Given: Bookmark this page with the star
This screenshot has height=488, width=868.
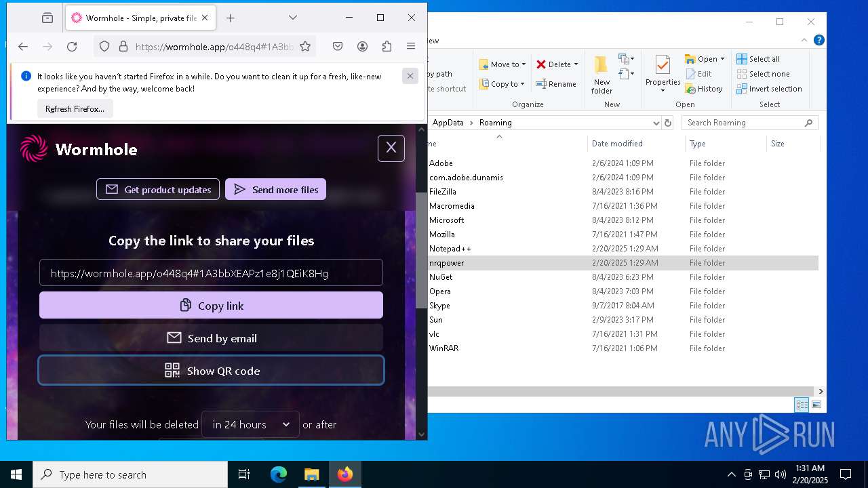Looking at the screenshot, I should [x=305, y=46].
